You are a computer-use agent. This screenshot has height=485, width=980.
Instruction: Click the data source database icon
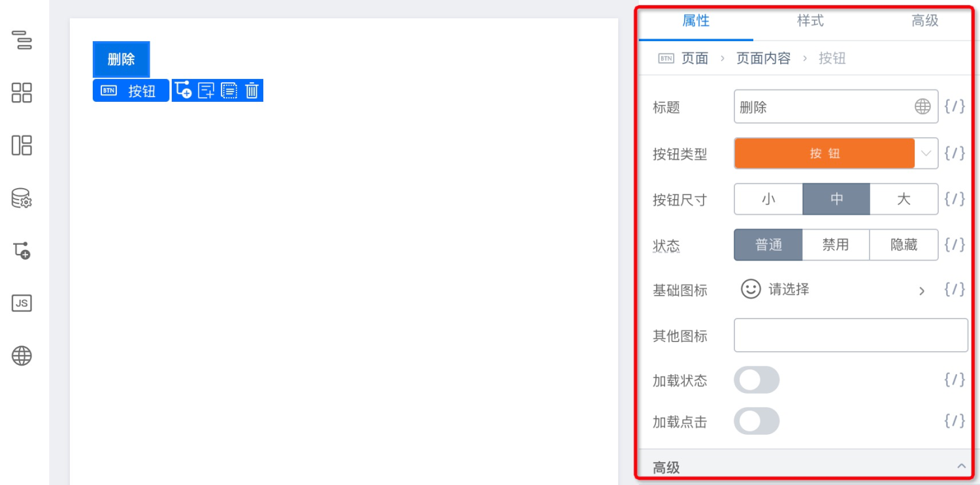point(22,198)
